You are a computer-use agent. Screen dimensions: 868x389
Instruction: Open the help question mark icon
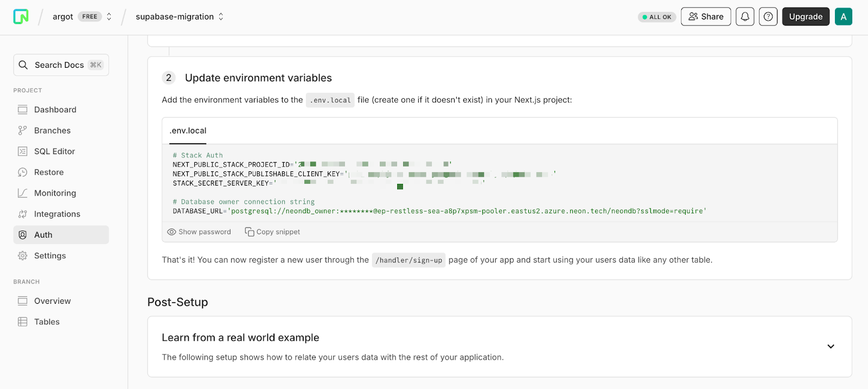[x=768, y=17]
